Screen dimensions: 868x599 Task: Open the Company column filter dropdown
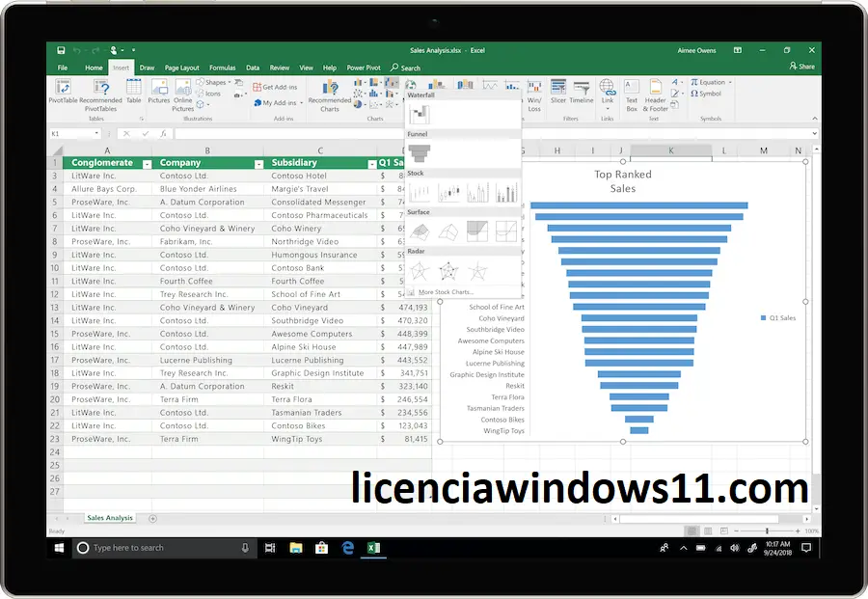pos(259,164)
